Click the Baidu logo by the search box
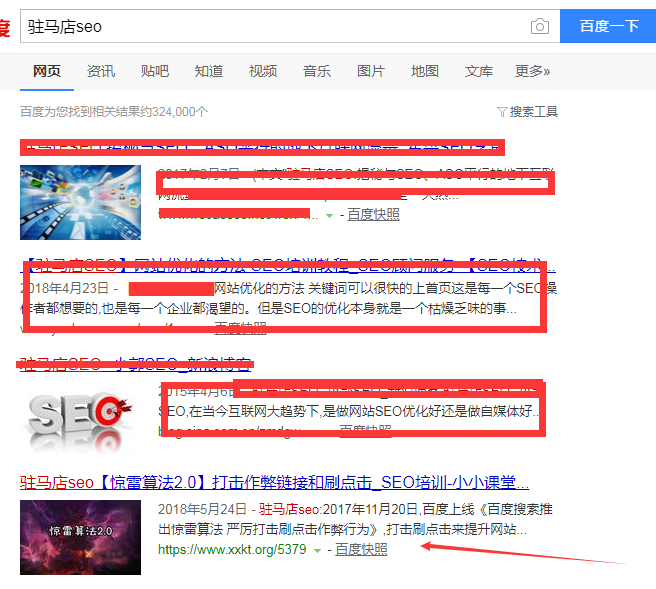The width and height of the screenshot is (656, 589). pyautogui.click(x=5, y=28)
